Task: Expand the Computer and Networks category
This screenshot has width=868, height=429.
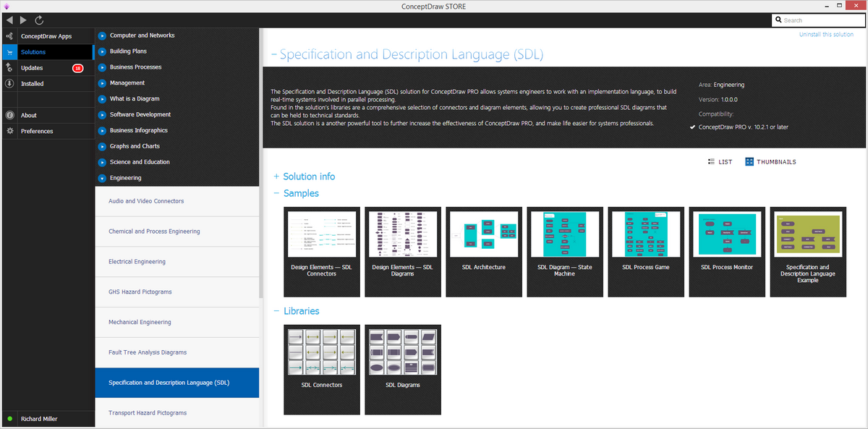Action: [103, 35]
